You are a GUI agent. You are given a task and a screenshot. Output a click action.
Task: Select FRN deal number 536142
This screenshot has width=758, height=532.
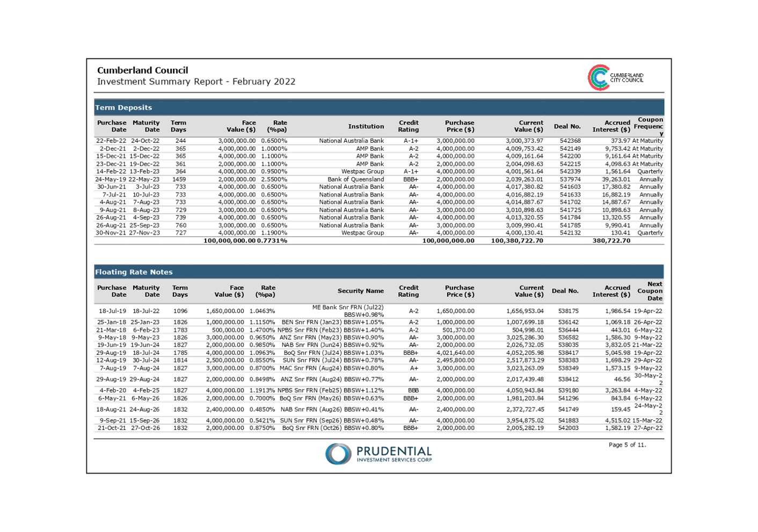coord(568,322)
